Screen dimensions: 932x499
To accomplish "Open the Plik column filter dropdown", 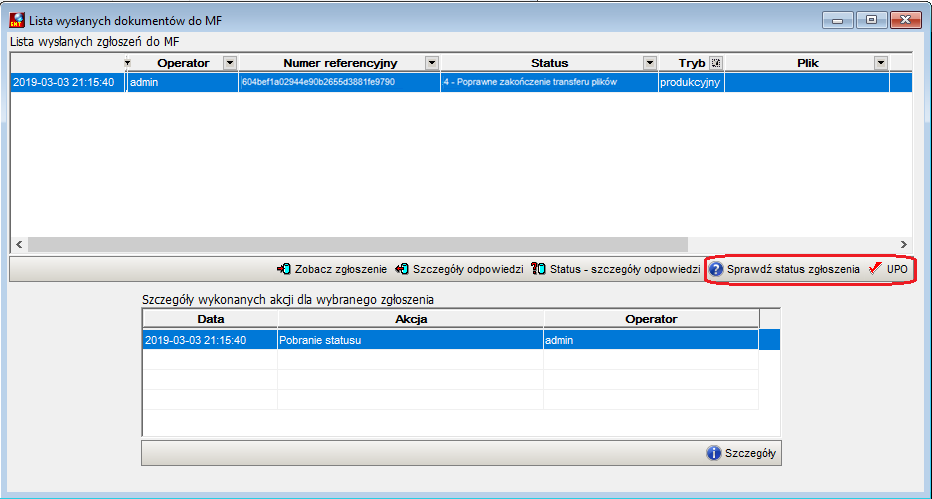I will coord(881,63).
